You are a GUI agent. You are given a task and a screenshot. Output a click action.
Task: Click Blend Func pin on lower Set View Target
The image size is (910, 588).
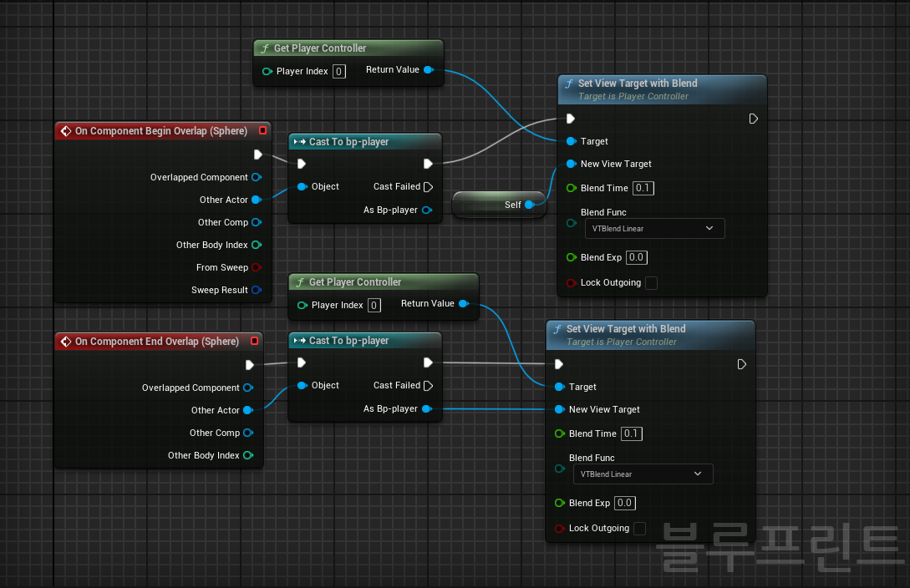tap(560, 469)
